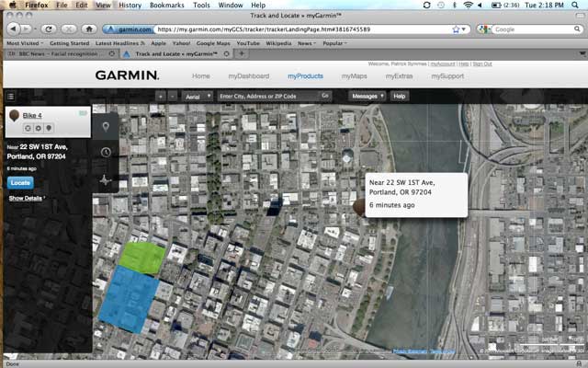Screen dimensions: 588x368
Task: Open the Bike 4 device link
Action: pos(32,115)
